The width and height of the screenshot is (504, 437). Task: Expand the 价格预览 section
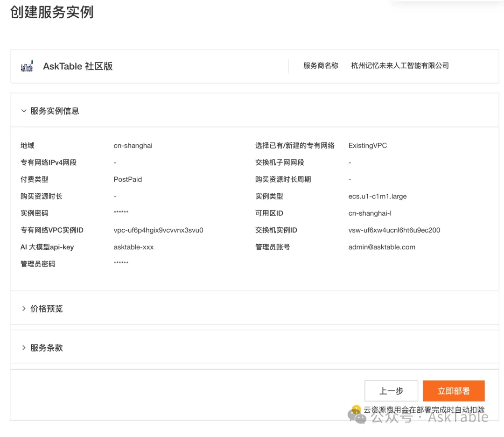click(24, 309)
